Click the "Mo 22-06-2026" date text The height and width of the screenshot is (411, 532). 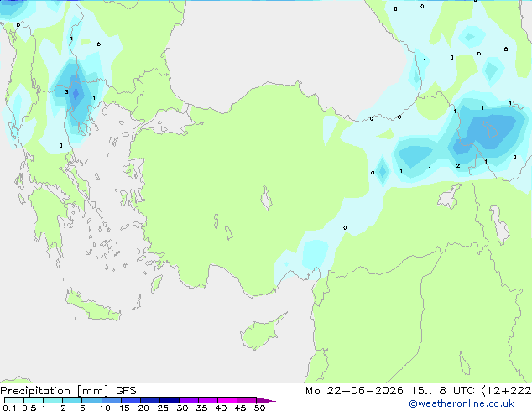pyautogui.click(x=354, y=391)
